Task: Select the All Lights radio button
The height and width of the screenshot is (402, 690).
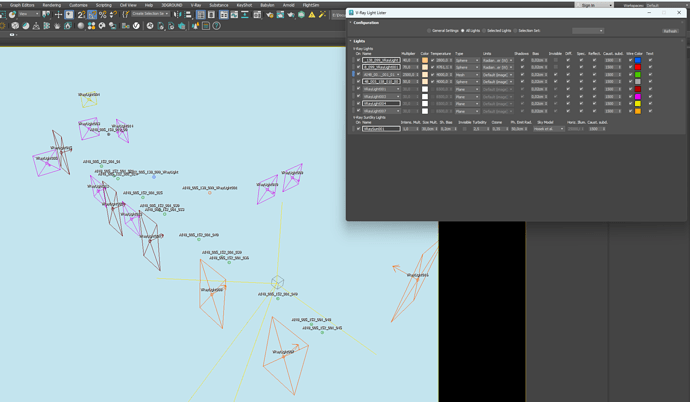Action: tap(462, 31)
